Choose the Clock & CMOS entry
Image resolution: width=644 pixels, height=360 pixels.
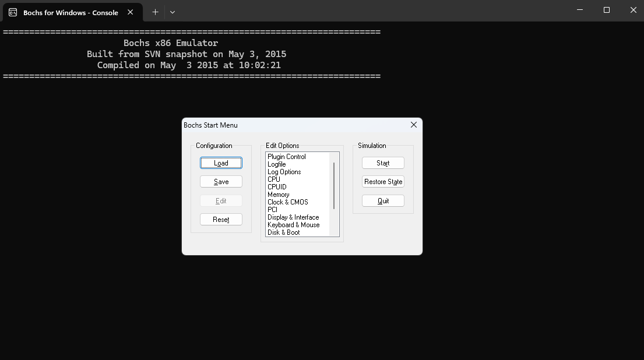point(288,202)
